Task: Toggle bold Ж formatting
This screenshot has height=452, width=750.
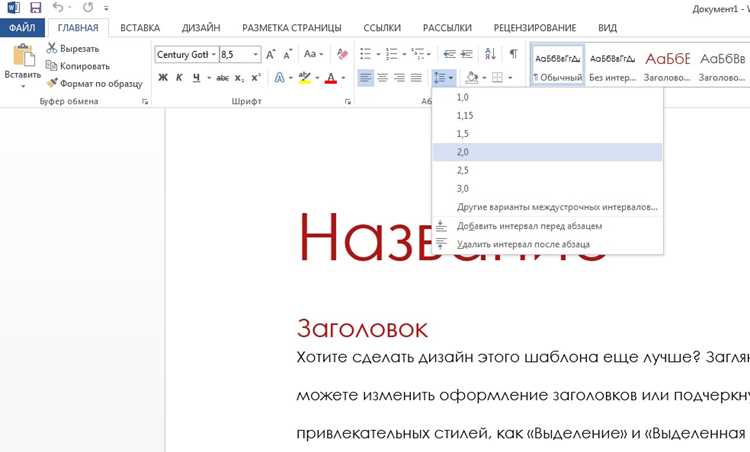Action: click(x=163, y=77)
